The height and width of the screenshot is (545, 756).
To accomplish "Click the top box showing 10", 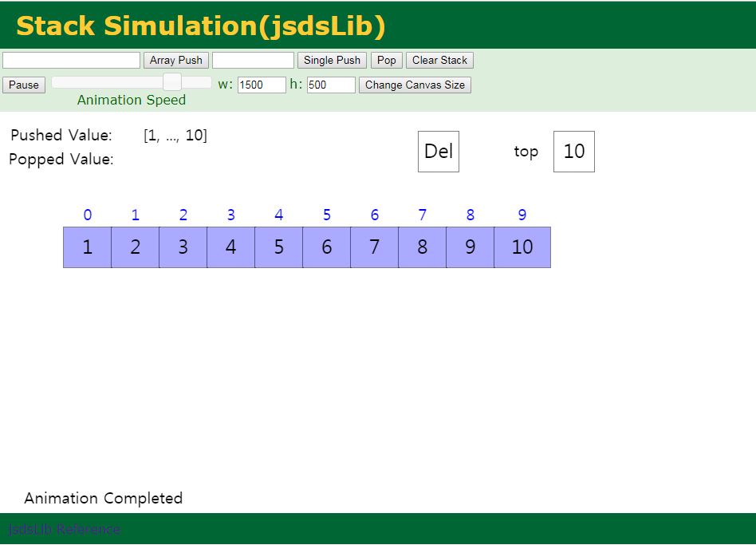I will pos(574,152).
